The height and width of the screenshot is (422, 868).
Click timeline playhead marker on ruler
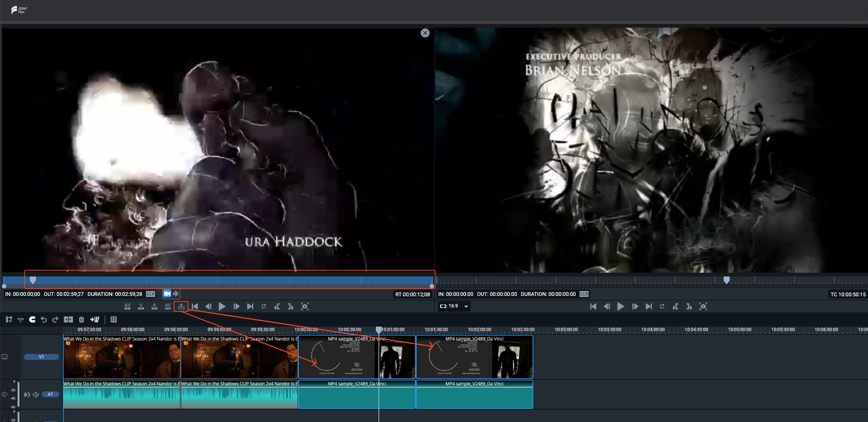point(379,330)
